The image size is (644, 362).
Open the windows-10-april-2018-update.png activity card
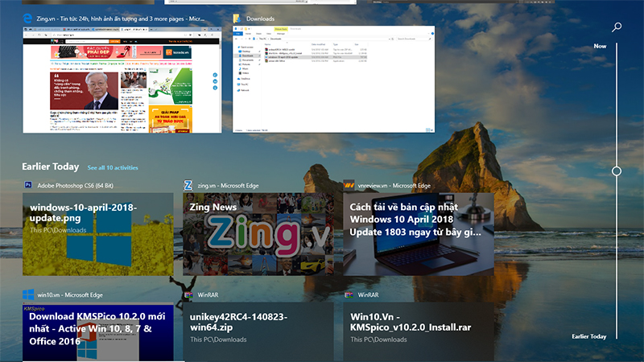[97, 234]
